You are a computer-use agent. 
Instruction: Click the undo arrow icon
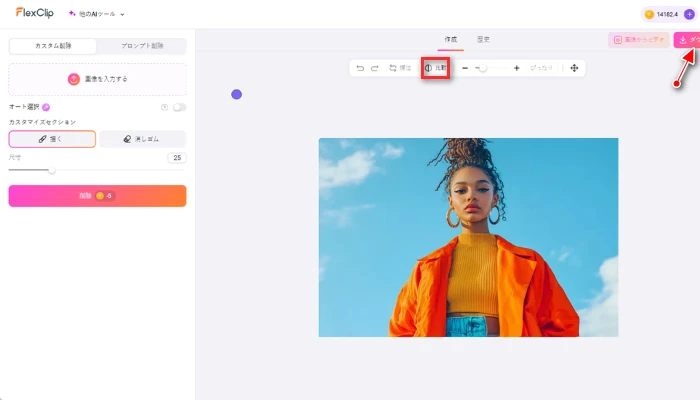click(x=360, y=68)
